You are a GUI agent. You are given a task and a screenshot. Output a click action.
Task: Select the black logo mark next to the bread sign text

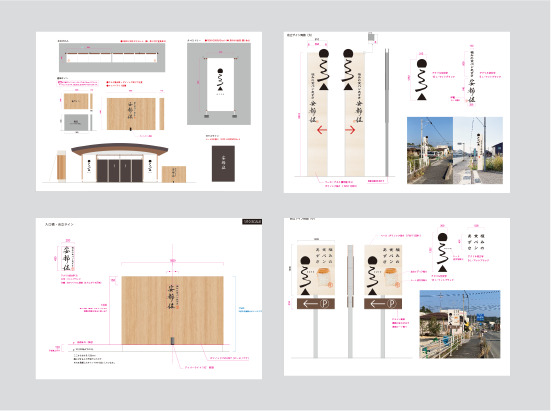coord(443,253)
